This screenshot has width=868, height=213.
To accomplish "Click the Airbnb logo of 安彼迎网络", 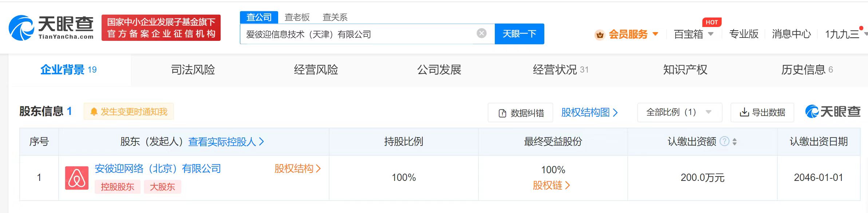I will 77,178.
